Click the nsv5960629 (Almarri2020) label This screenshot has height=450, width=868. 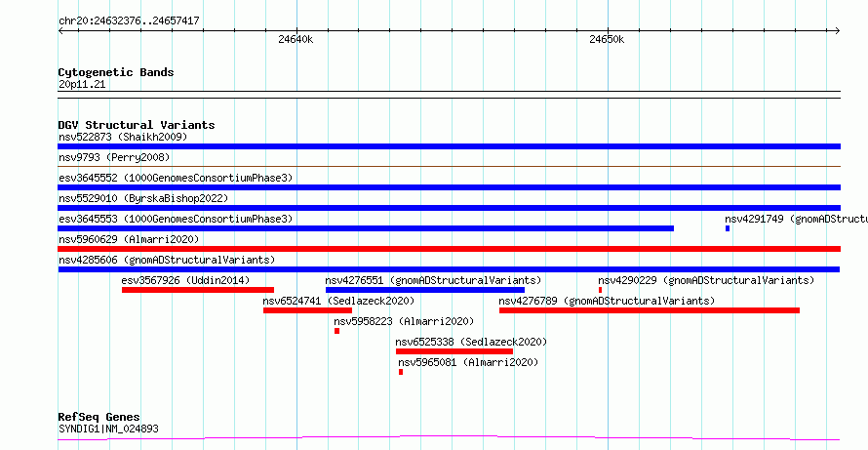(x=129, y=239)
